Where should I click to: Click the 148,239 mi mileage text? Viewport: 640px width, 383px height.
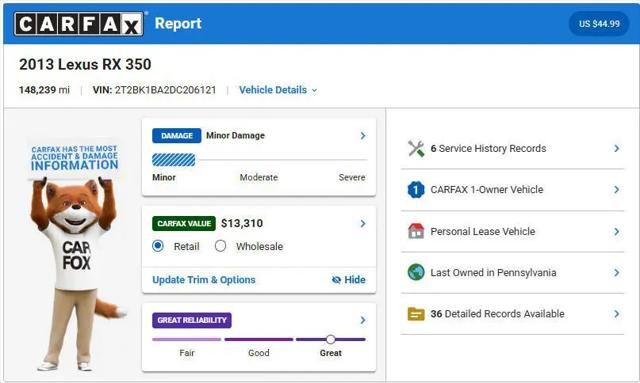pos(44,90)
